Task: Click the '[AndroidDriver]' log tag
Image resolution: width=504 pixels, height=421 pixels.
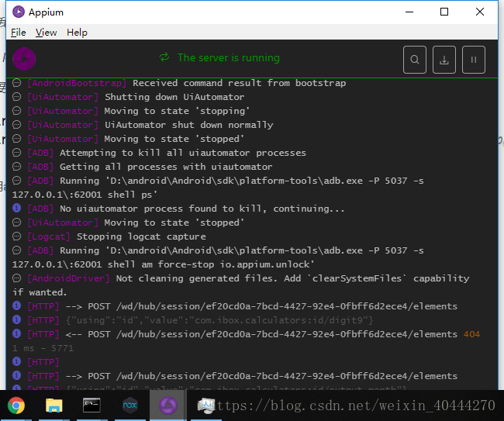Action: (x=68, y=278)
